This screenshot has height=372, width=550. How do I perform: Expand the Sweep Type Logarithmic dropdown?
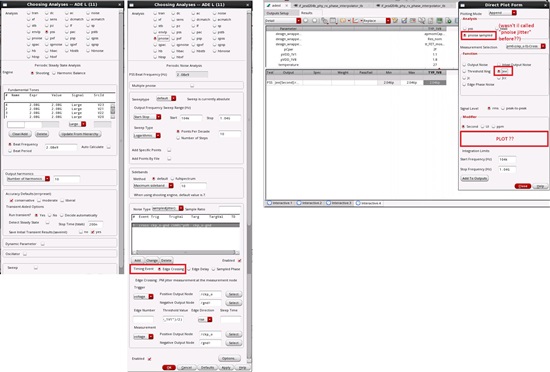pos(147,135)
